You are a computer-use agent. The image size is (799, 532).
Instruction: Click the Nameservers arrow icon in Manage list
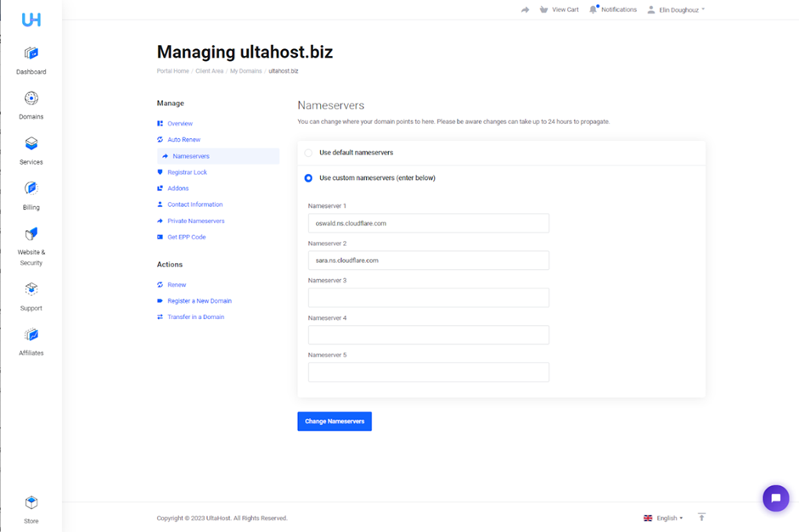[x=165, y=156]
